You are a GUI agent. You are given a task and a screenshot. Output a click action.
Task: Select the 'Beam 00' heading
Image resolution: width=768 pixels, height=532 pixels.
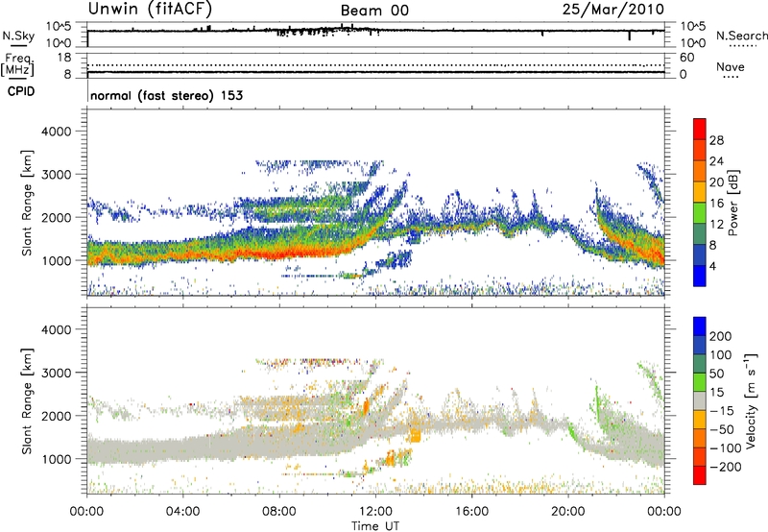pyautogui.click(x=374, y=11)
